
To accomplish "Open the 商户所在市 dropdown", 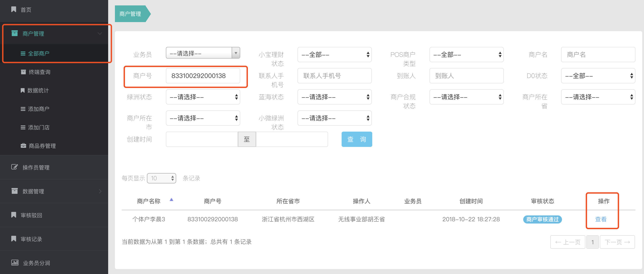I will 203,118.
